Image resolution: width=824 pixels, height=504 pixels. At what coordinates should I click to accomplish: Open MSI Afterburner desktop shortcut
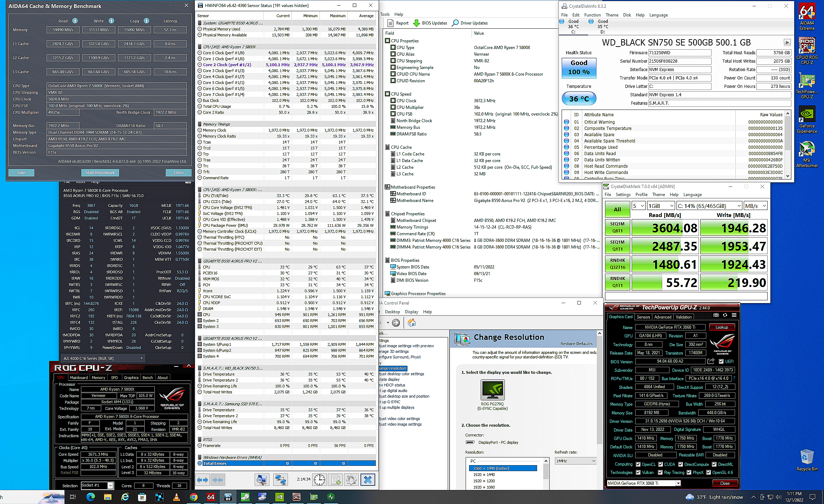807,154
